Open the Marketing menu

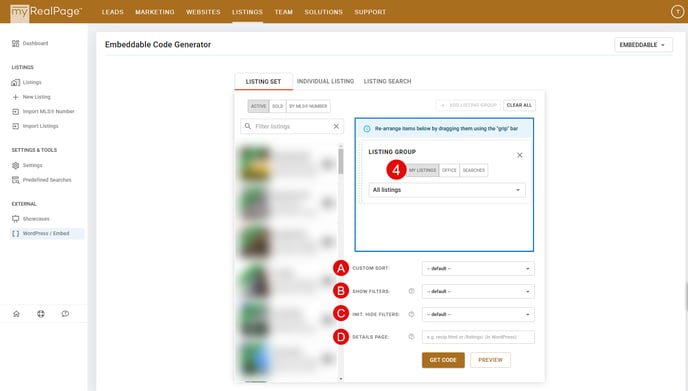(155, 12)
